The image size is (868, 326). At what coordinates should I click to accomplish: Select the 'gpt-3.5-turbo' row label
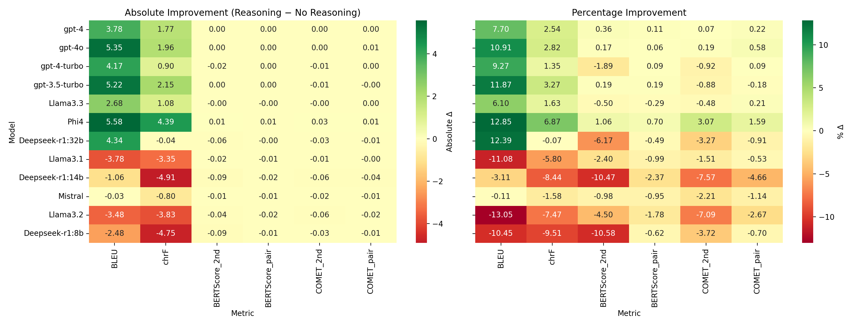58,85
